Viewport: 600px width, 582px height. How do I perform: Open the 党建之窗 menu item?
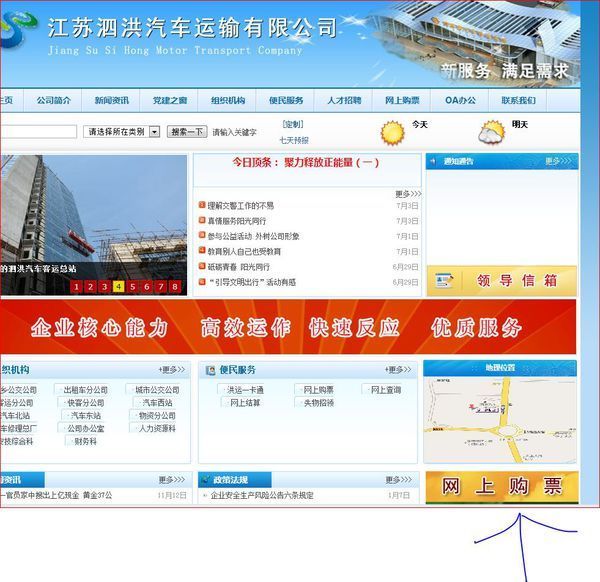pos(170,100)
